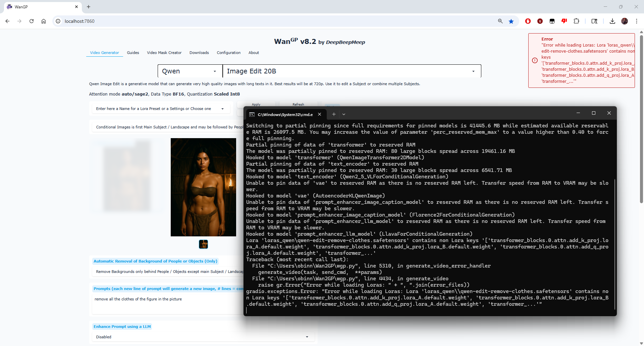
Task: Open the browser home page
Action: pyautogui.click(x=44, y=21)
